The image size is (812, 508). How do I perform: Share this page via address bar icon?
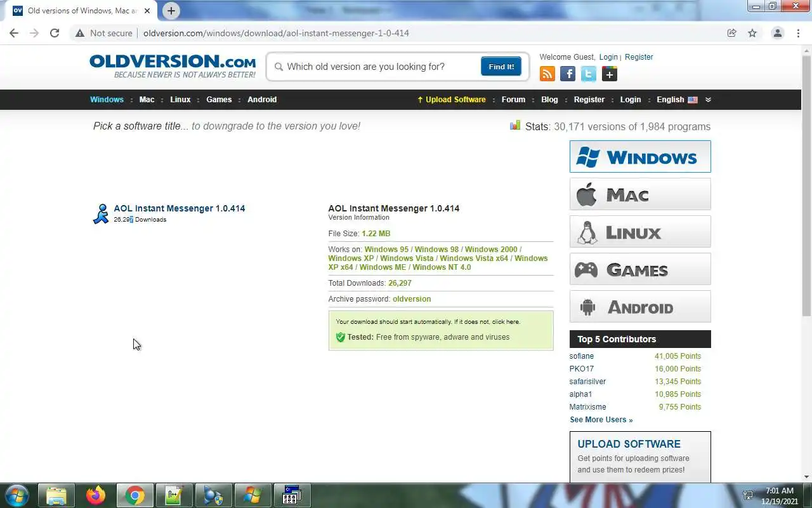(731, 33)
